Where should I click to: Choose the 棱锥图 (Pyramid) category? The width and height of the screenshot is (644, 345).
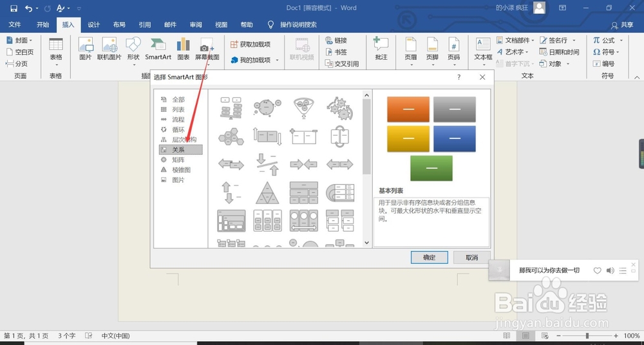point(180,170)
